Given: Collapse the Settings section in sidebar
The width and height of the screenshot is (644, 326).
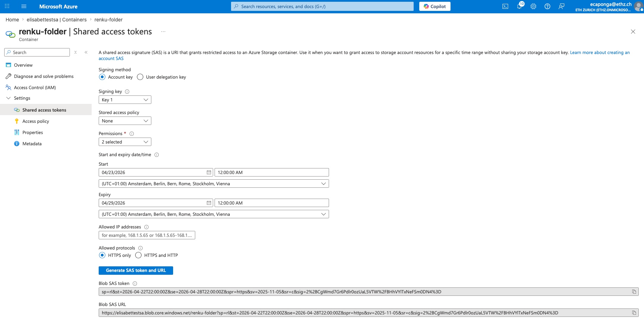Looking at the screenshot, I should tap(8, 98).
